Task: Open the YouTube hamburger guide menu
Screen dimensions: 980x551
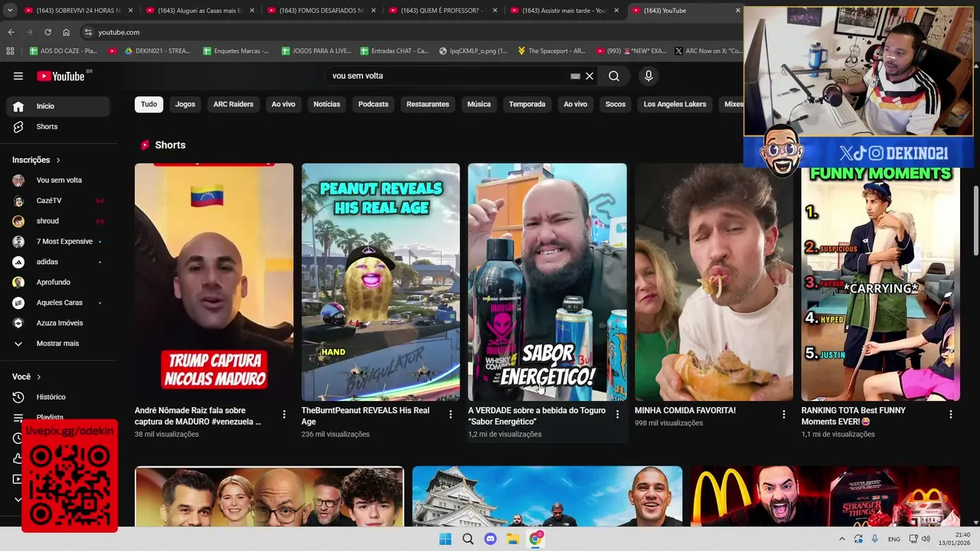Action: pos(18,76)
